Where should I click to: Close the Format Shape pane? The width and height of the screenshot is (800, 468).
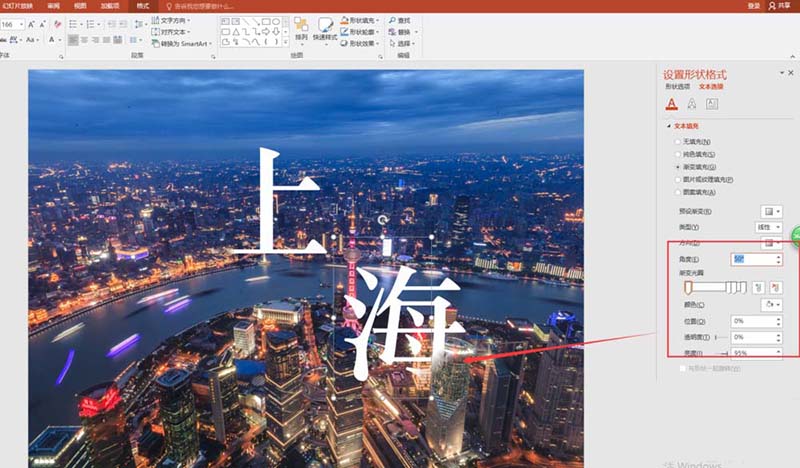click(x=791, y=73)
